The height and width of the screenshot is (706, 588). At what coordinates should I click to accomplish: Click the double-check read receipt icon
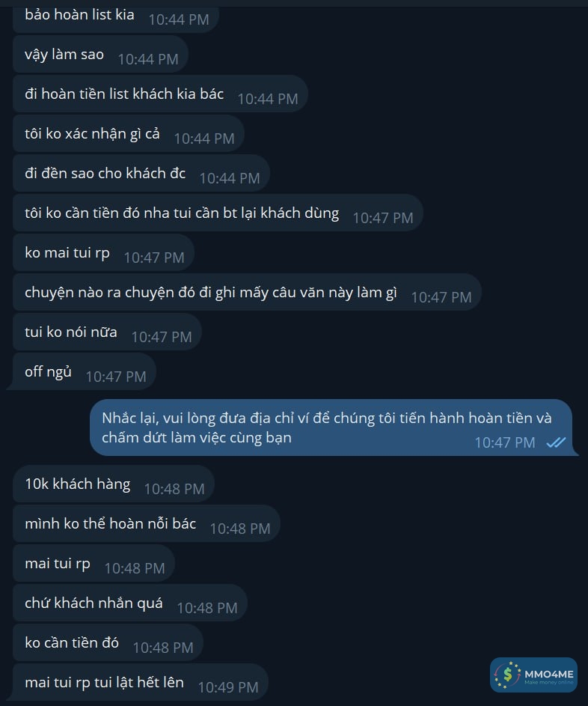(556, 442)
